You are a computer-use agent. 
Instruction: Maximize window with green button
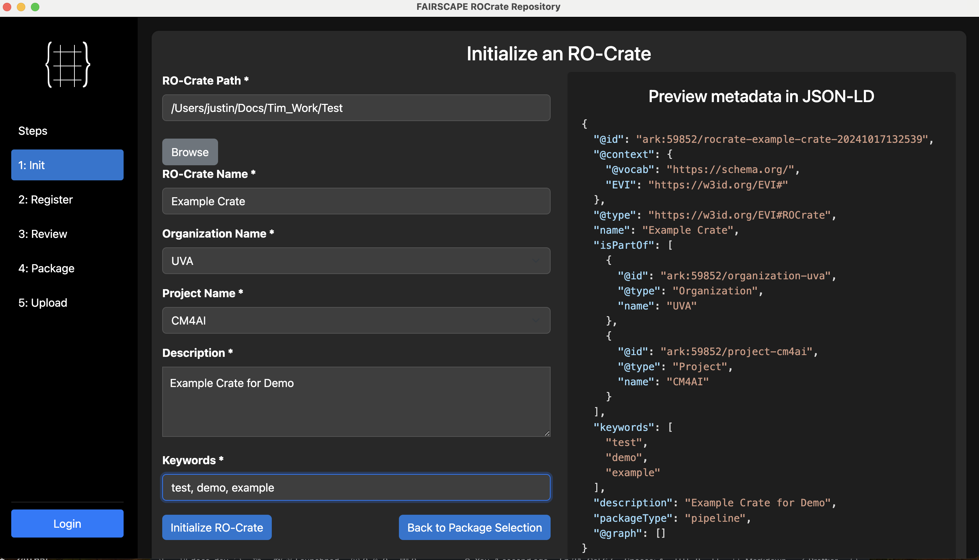[35, 7]
